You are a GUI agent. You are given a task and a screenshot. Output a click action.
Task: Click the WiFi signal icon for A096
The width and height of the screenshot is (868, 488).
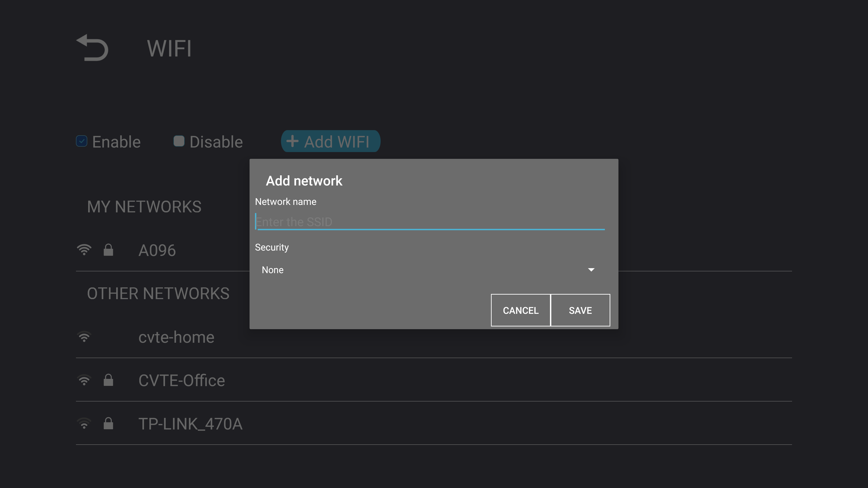click(x=84, y=250)
